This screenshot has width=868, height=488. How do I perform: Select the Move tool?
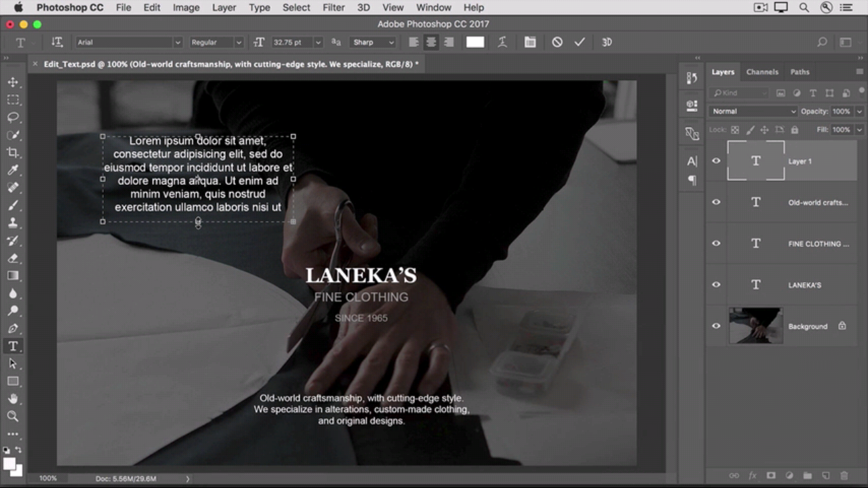pyautogui.click(x=13, y=82)
